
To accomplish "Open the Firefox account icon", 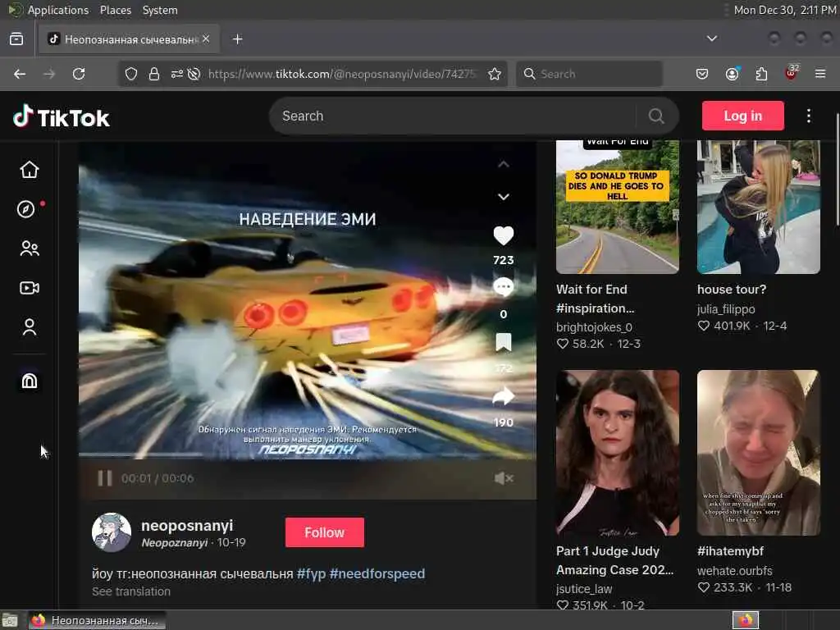I will click(x=732, y=74).
